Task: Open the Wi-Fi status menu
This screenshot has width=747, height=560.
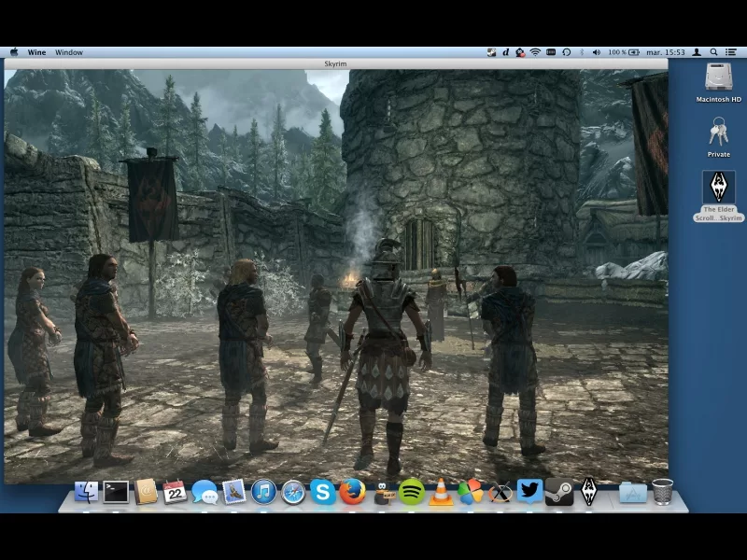Action: [535, 52]
